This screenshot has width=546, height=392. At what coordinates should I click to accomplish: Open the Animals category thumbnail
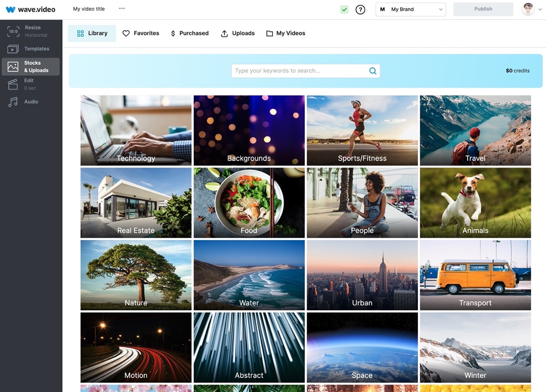pos(476,203)
